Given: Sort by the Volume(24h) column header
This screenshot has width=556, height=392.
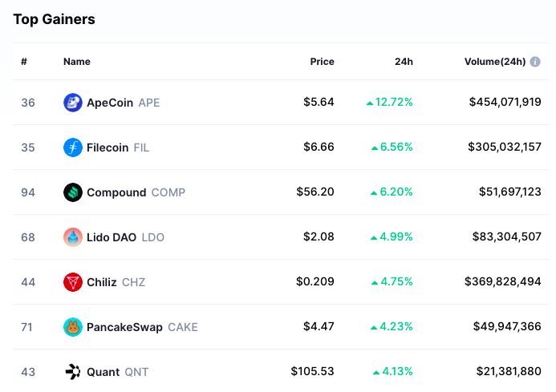Looking at the screenshot, I should tap(494, 62).
